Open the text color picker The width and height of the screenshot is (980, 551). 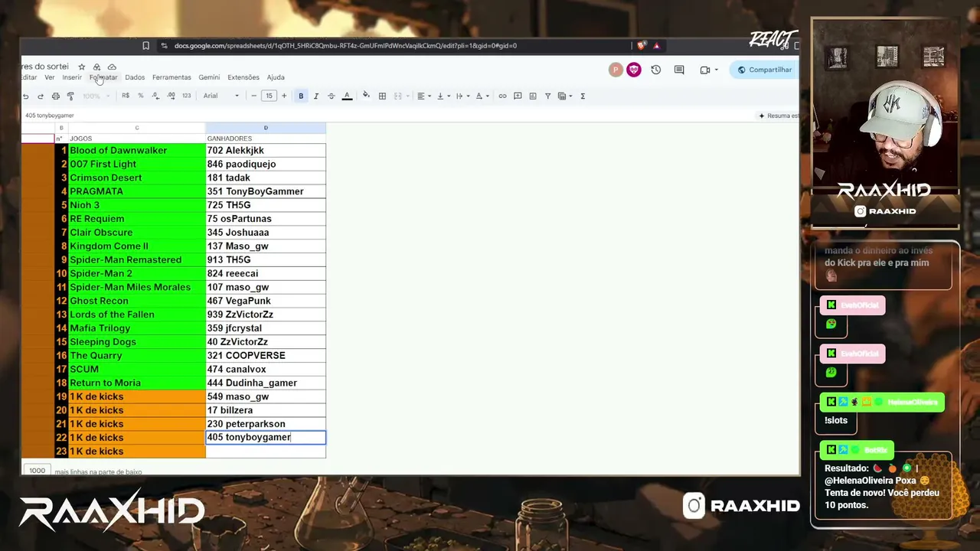[x=347, y=96]
